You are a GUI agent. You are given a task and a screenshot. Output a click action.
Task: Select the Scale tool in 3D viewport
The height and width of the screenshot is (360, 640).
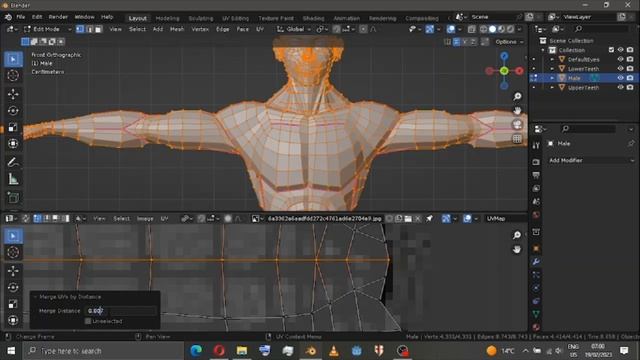pyautogui.click(x=13, y=127)
